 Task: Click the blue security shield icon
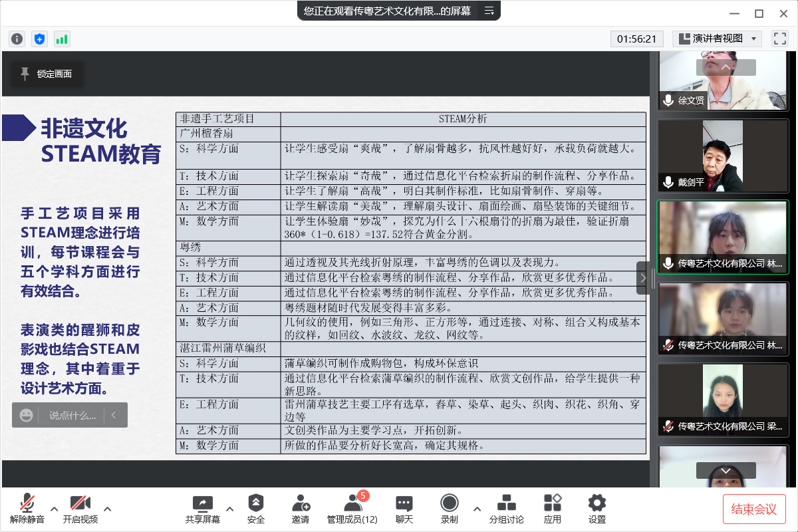[39, 39]
